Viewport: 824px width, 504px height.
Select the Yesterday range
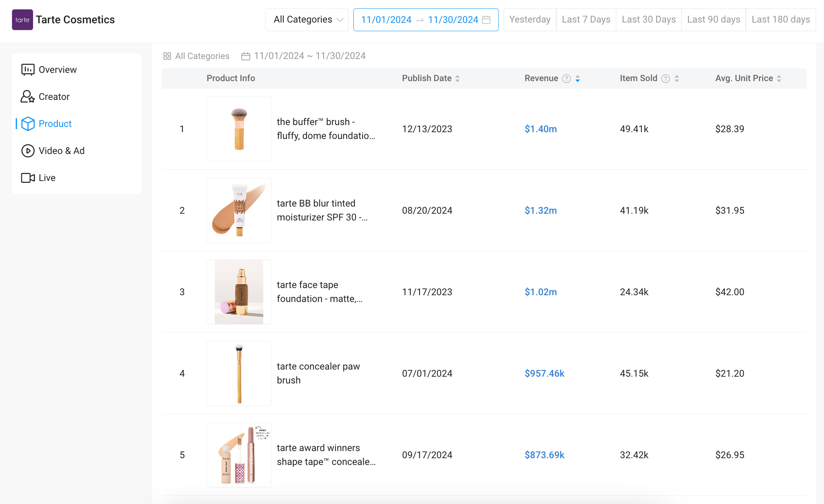(x=530, y=20)
